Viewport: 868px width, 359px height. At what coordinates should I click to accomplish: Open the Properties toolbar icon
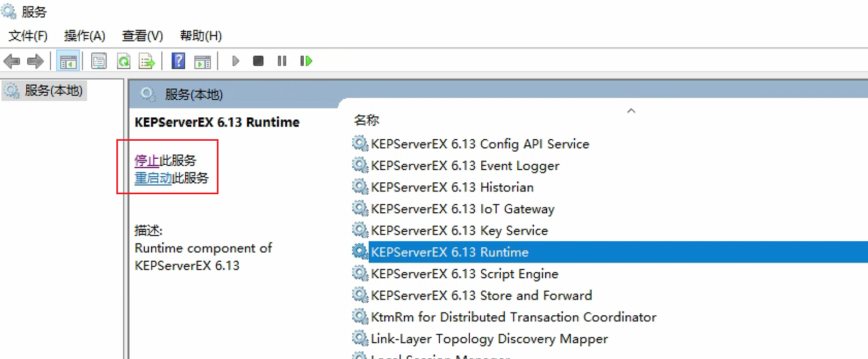point(99,61)
